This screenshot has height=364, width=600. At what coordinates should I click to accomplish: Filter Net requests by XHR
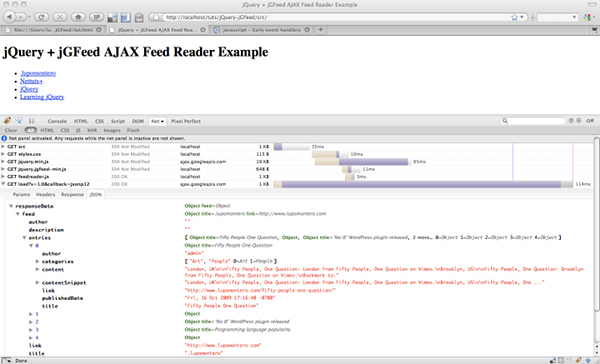click(x=92, y=130)
